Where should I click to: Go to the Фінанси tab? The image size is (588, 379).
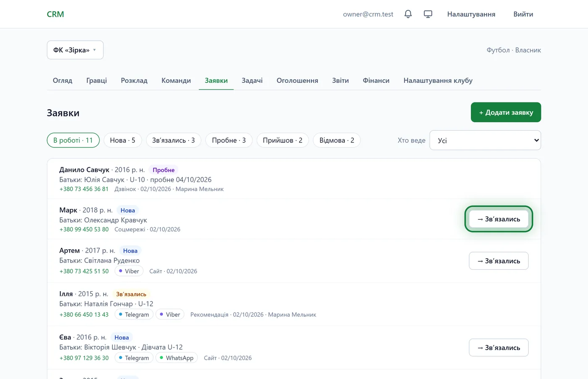pos(376,80)
